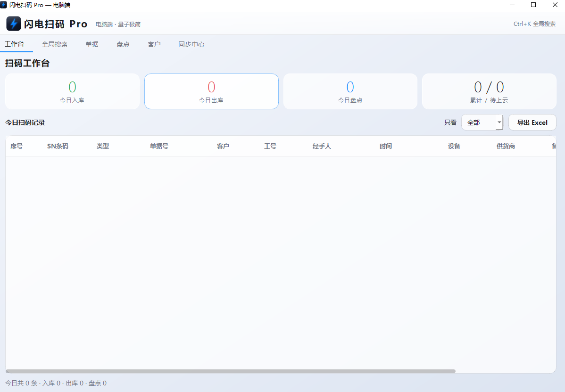Click the 单据号 column header
The height and width of the screenshot is (392, 565).
tap(159, 146)
